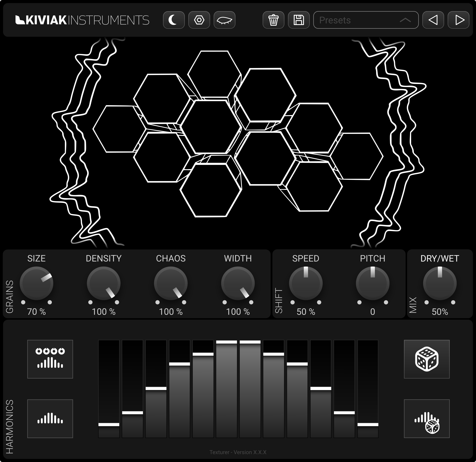Click the DRY/WET mix knob
This screenshot has height=462, width=476.
pos(440,283)
